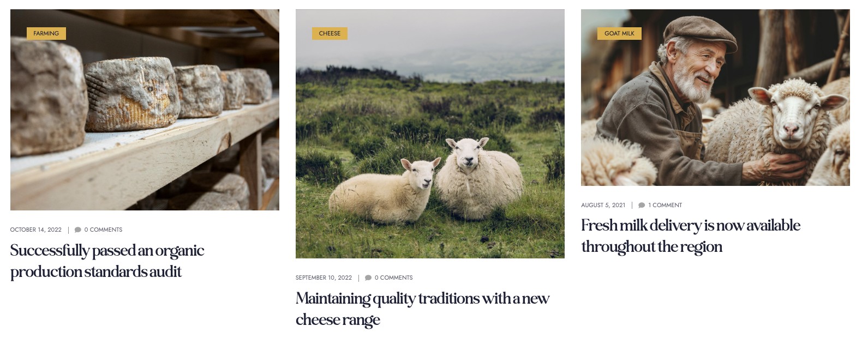Image resolution: width=868 pixels, height=344 pixels.
Task: Click the comment bubble icon under the cheese shelf post
Action: (78, 230)
